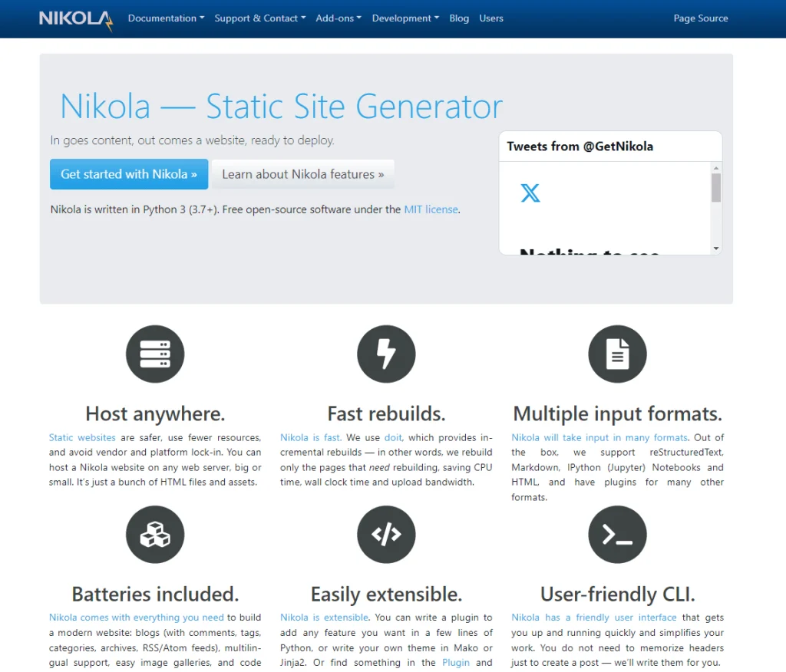The width and height of the screenshot is (786, 672).
Task: View the Page Source link
Action: [701, 18]
